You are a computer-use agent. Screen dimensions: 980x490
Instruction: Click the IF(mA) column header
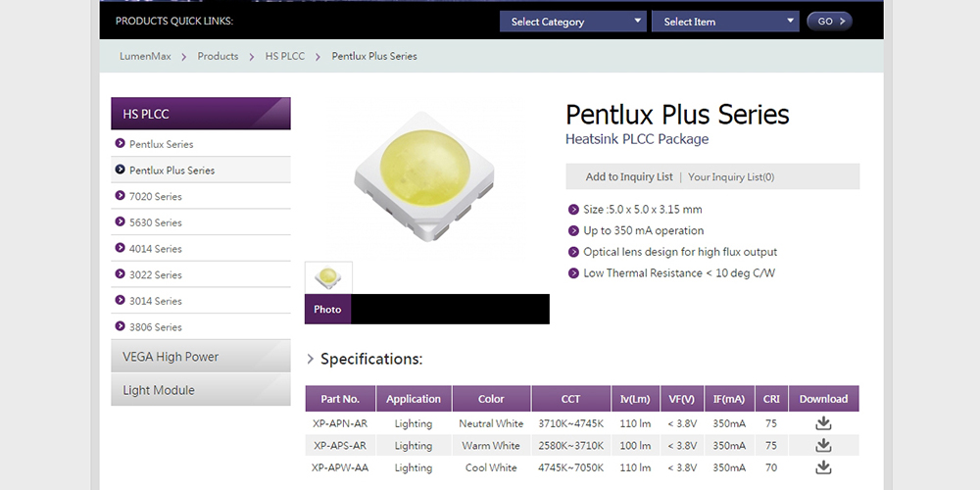(x=729, y=399)
